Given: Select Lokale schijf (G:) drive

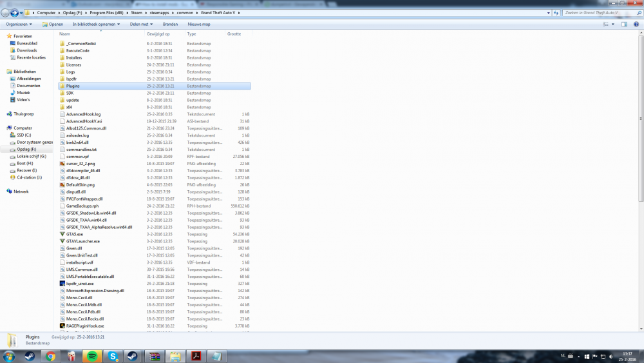Looking at the screenshot, I should [x=32, y=156].
